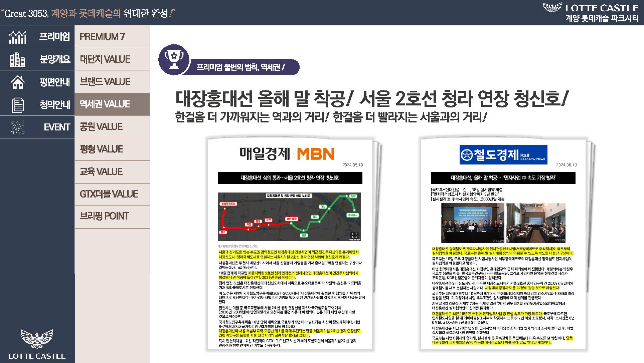Click the Great 3053 slogan in header
644x363 pixels.
pos(89,13)
